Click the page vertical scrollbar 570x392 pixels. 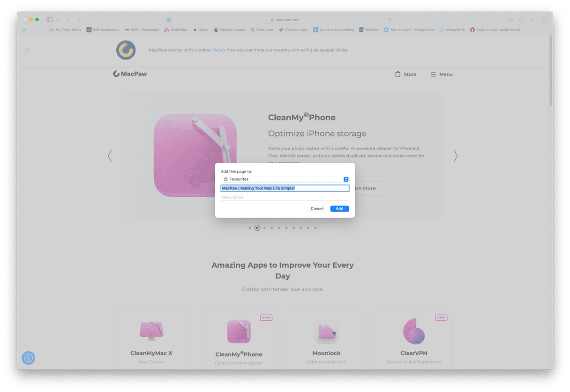(x=551, y=70)
